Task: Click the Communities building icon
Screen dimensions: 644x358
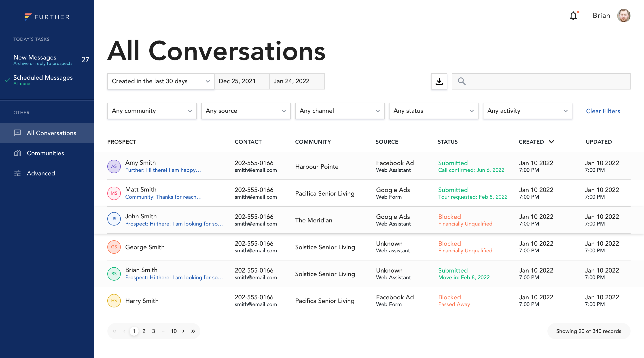Action: click(x=17, y=153)
